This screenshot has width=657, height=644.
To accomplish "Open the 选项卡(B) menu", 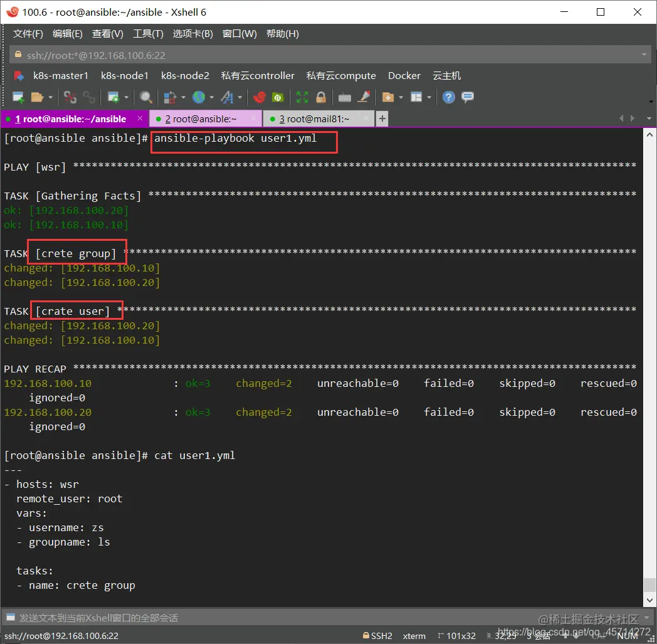I will (x=192, y=33).
